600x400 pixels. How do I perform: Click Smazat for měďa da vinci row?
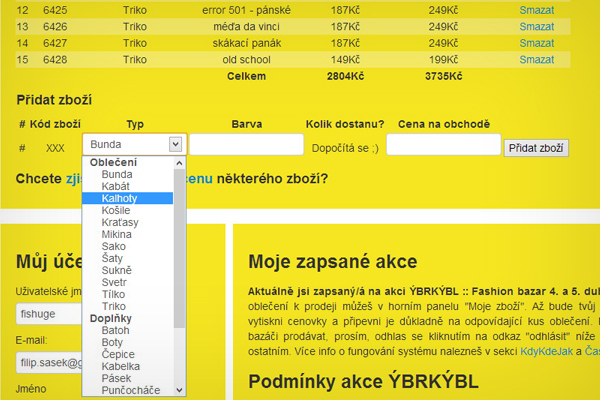[536, 26]
